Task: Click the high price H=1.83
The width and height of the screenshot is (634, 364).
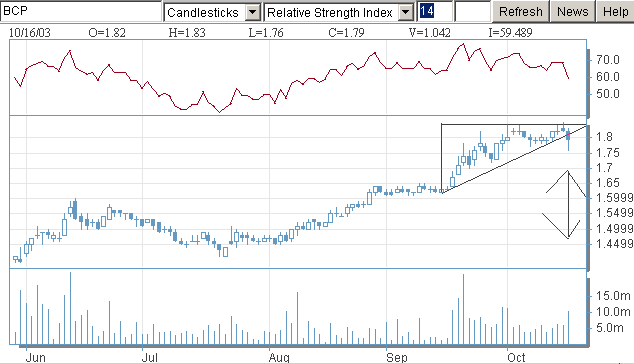Action: pos(187,33)
